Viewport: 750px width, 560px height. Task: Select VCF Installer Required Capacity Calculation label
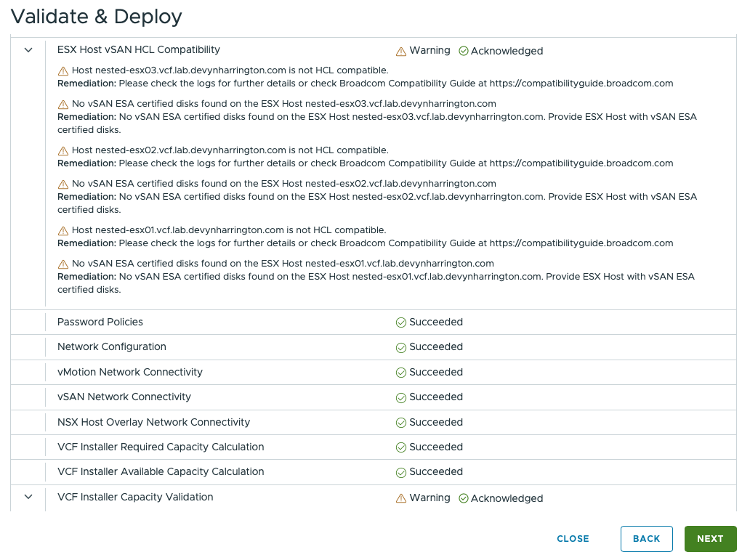[x=160, y=447]
